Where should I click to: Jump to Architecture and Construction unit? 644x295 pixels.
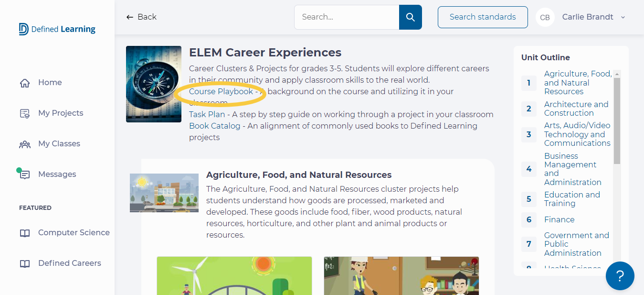coord(576,109)
